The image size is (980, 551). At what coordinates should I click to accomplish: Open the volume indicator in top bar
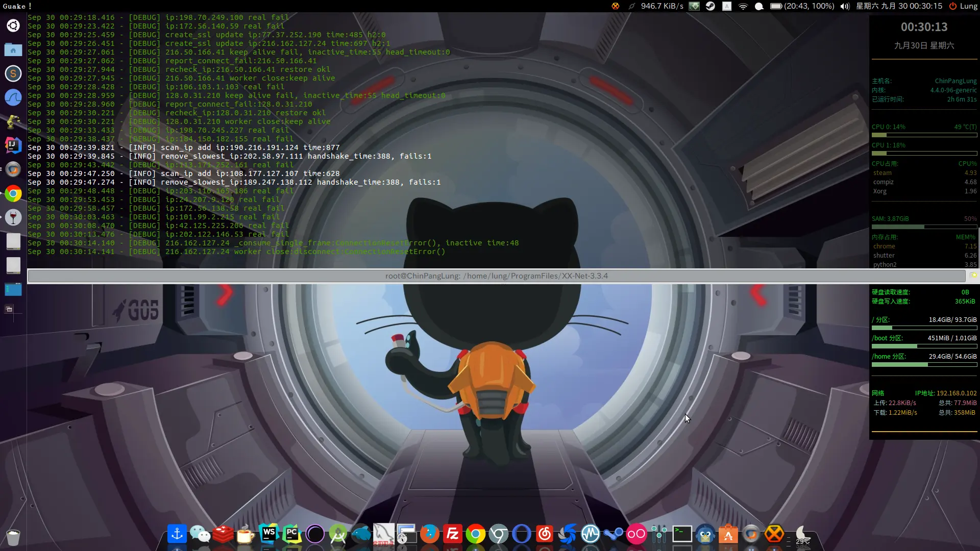pos(845,6)
